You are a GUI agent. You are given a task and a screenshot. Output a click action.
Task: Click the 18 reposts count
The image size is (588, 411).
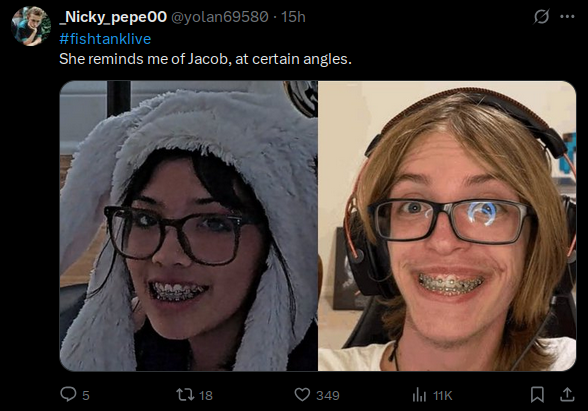tap(206, 395)
